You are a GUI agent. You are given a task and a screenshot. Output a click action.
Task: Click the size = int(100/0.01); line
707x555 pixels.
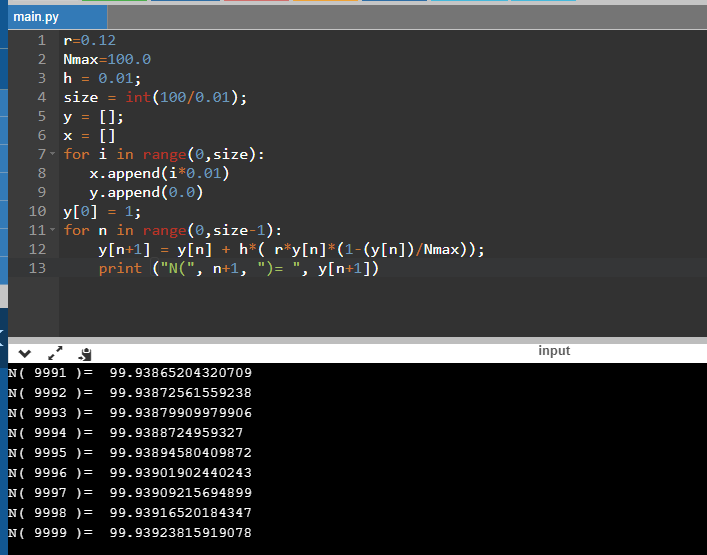[x=155, y=97]
